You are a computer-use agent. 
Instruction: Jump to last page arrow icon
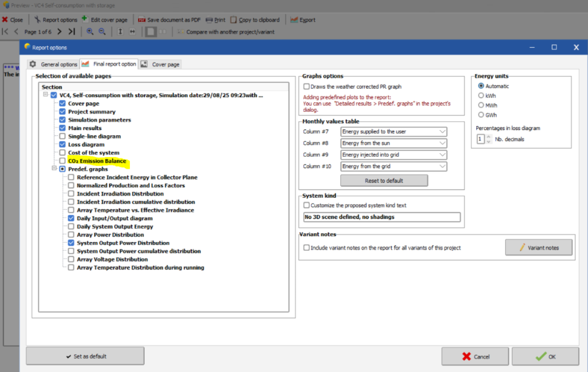click(x=71, y=31)
